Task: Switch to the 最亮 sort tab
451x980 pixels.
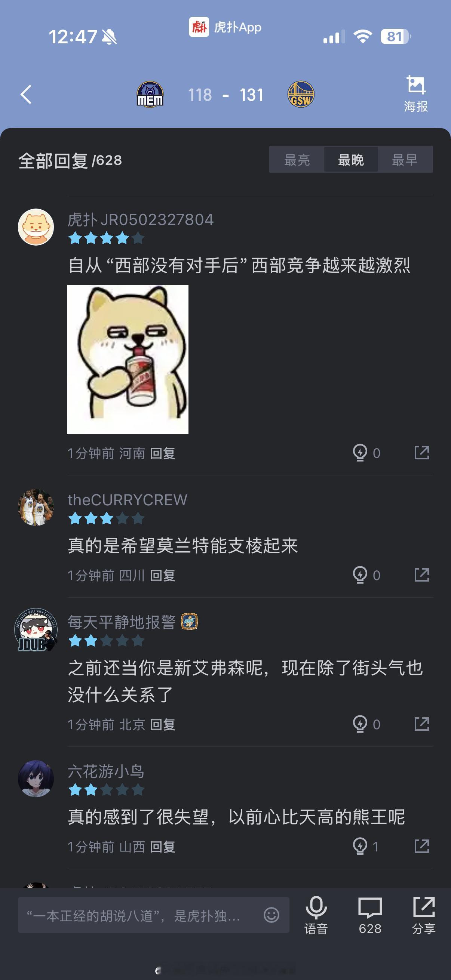Action: [x=297, y=159]
